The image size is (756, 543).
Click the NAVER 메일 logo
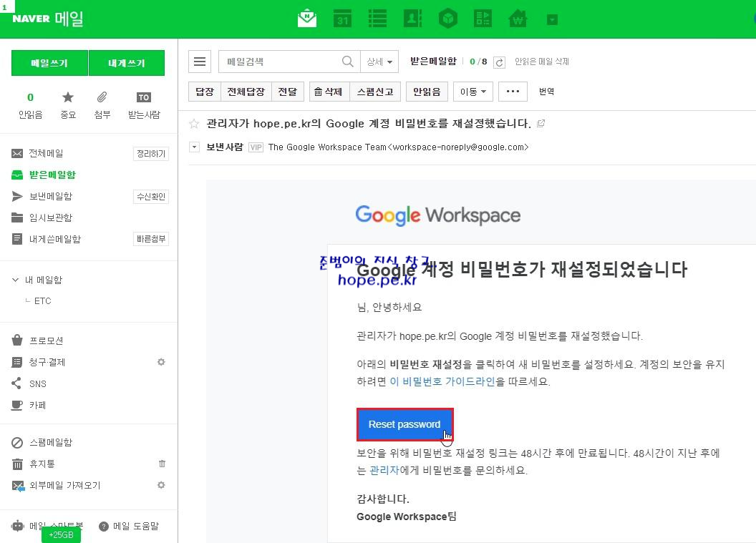point(48,19)
